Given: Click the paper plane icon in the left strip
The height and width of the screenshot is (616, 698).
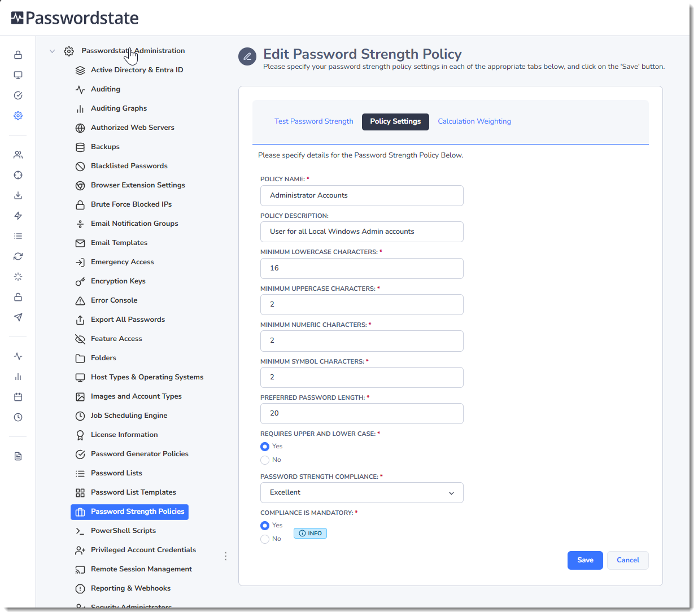Looking at the screenshot, I should click(18, 317).
